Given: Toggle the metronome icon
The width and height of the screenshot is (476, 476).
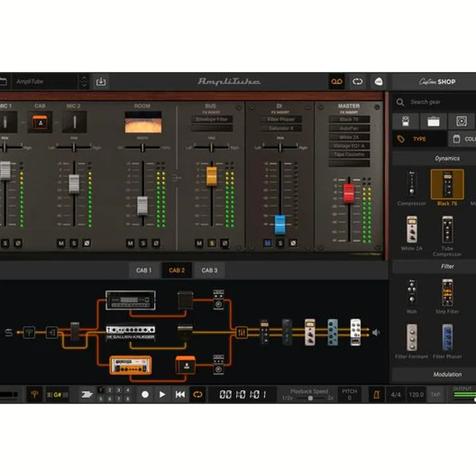Looking at the screenshot, I should point(376,394).
